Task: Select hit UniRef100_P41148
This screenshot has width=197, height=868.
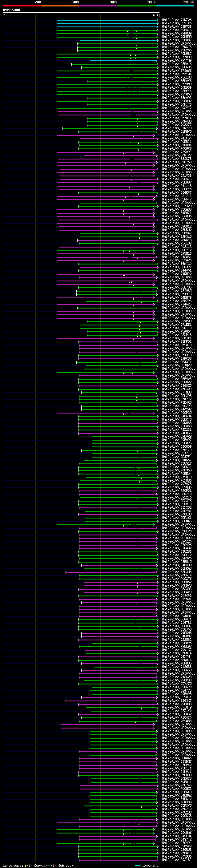Action: (x=176, y=186)
